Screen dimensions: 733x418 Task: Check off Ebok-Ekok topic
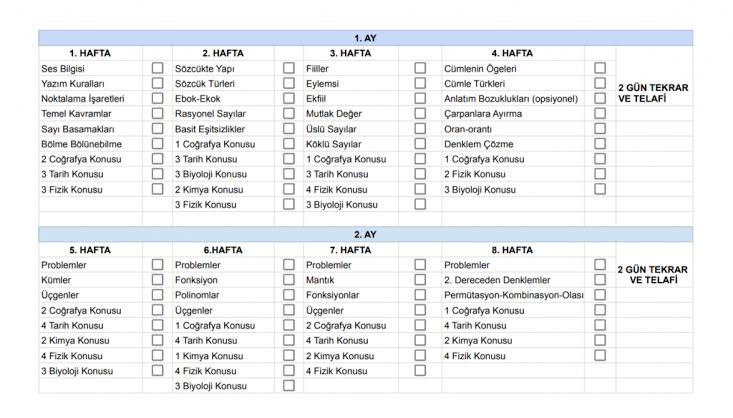(288, 99)
